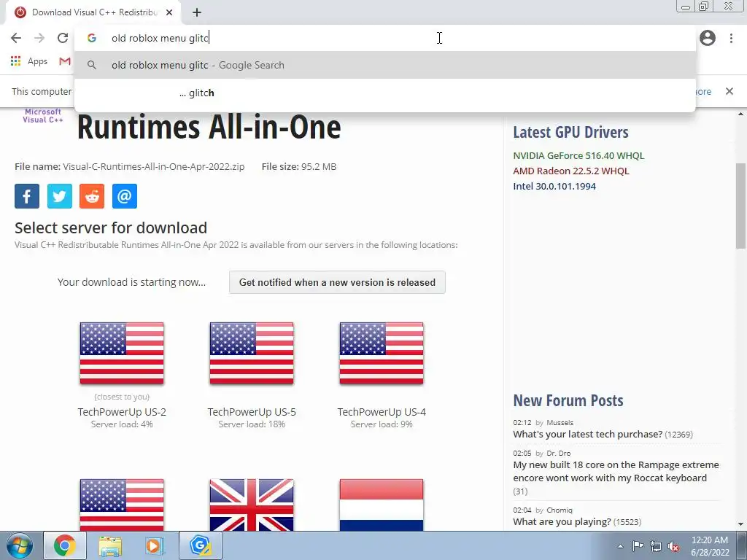Open the Chrome profile avatar

tap(708, 38)
